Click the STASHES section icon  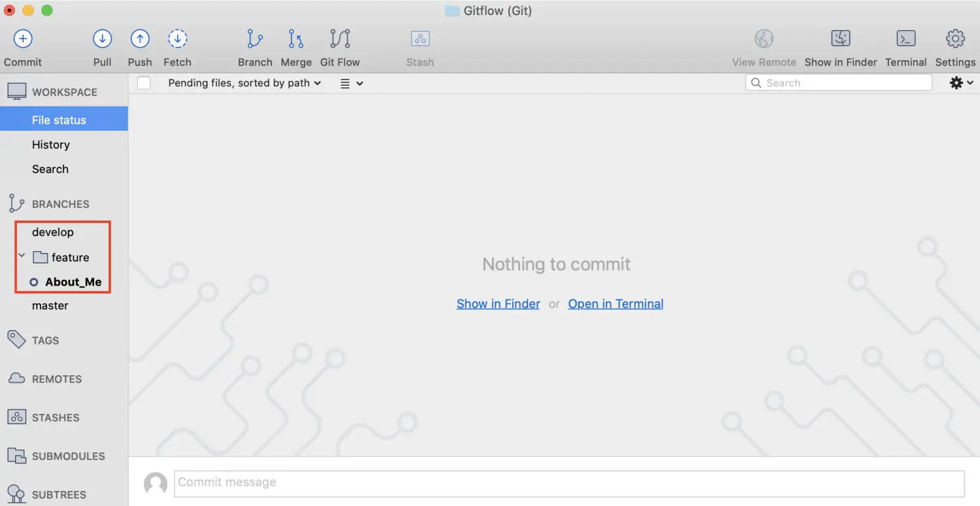point(16,417)
